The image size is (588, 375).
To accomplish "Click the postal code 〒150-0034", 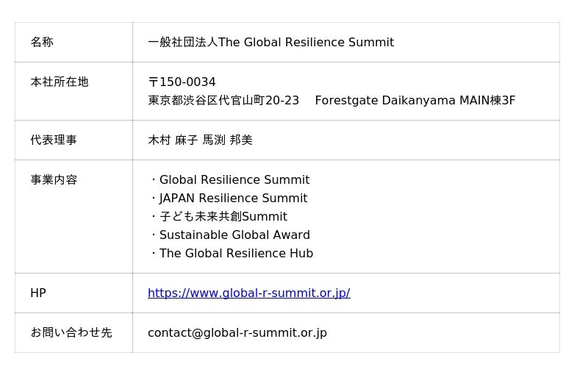I will pos(182,82).
